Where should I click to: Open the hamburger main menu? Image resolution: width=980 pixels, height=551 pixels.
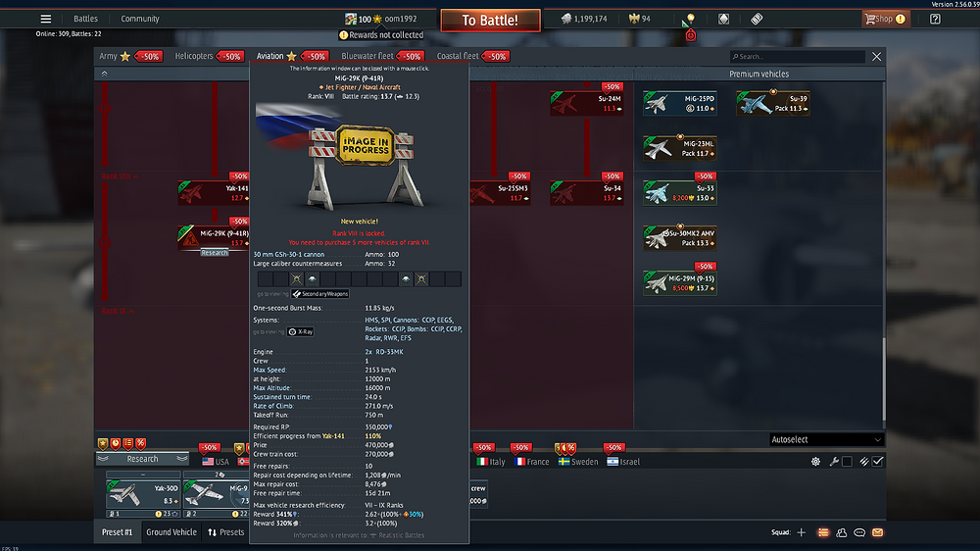coord(46,19)
